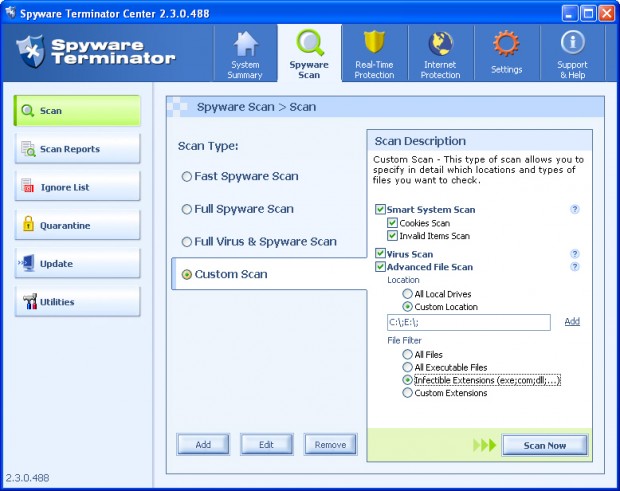This screenshot has height=491, width=620.
Task: Open Ignore List section
Action: (x=78, y=187)
